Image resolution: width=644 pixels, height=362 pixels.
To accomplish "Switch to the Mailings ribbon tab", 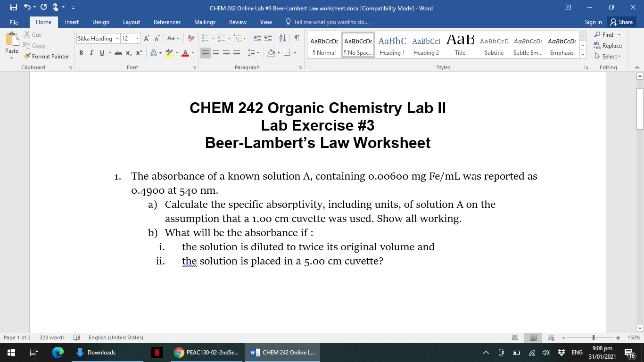I will [x=206, y=22].
